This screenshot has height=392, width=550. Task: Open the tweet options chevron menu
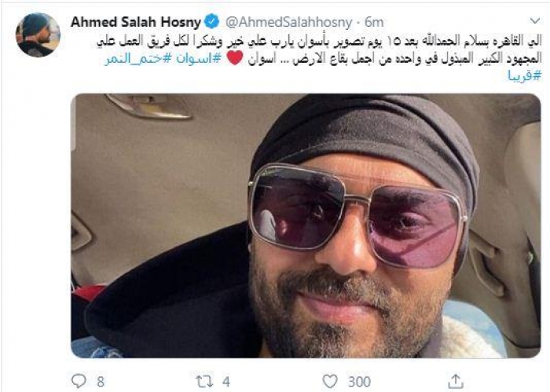(535, 20)
